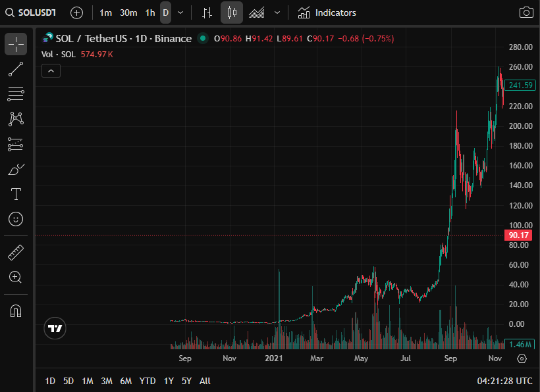Click the 574.97K volume value
Screen dimensions: 540x392
pos(97,55)
